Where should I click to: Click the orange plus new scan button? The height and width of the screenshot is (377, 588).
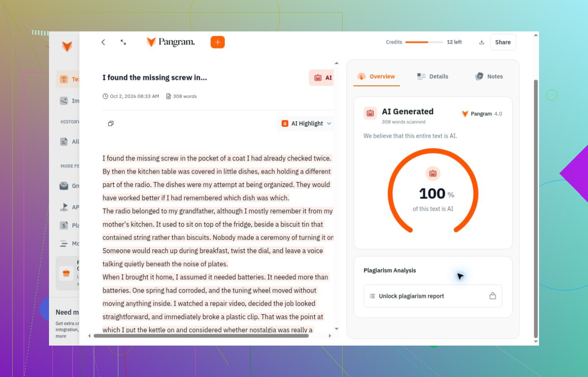coord(217,42)
